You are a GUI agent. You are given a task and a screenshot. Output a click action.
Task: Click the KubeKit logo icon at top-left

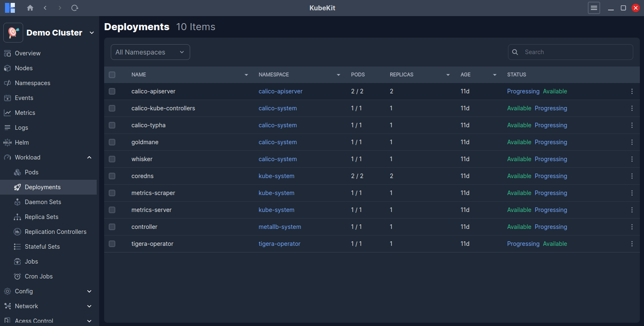click(10, 8)
